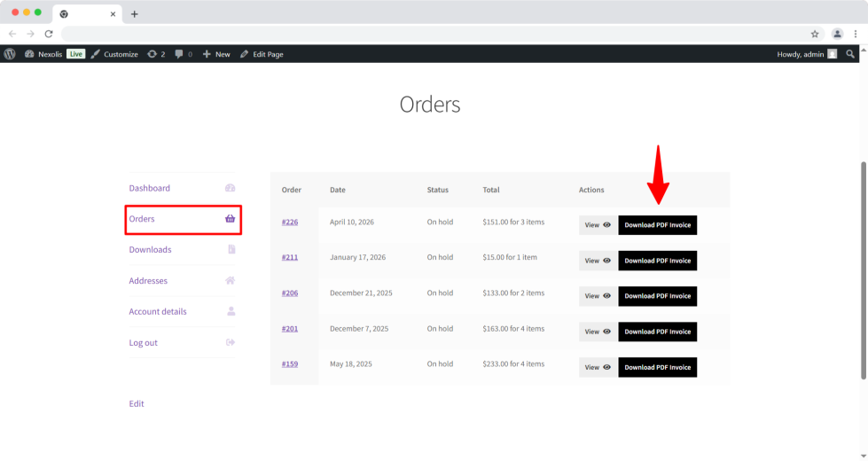This screenshot has height=461, width=868.
Task: Open the browser profile avatar icon
Action: click(x=838, y=34)
